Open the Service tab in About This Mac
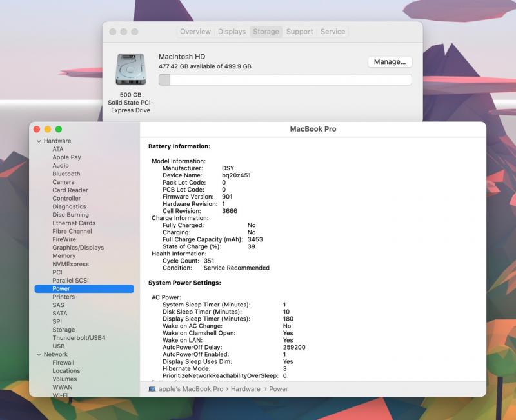 pos(333,32)
